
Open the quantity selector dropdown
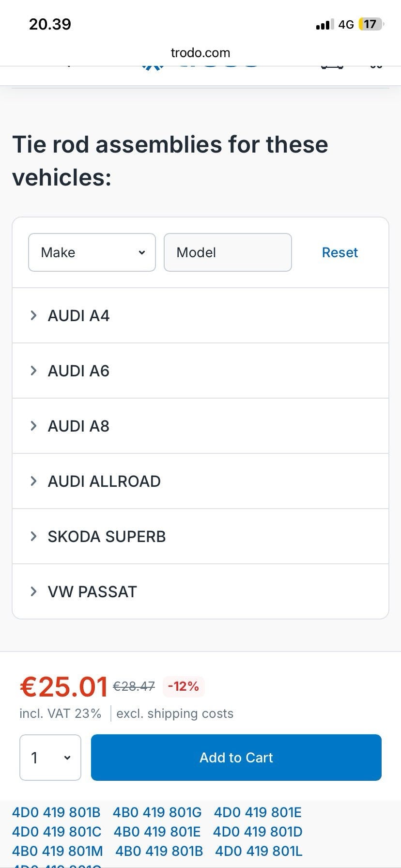coord(50,758)
